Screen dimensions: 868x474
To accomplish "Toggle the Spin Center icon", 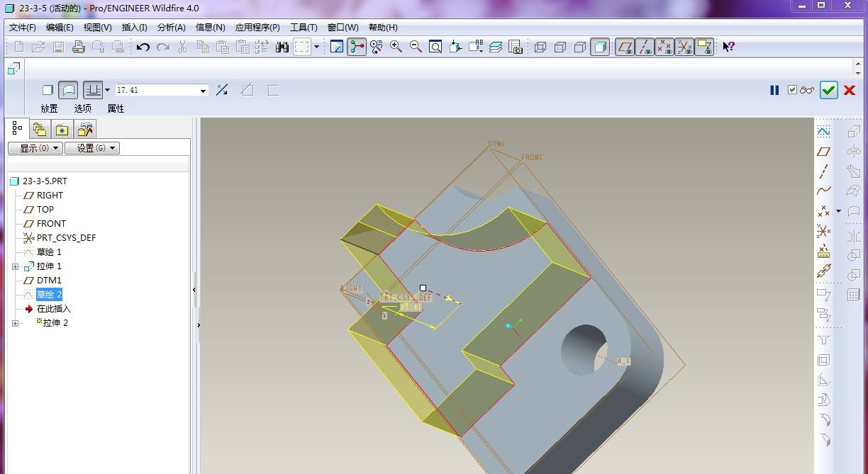I will tap(357, 47).
